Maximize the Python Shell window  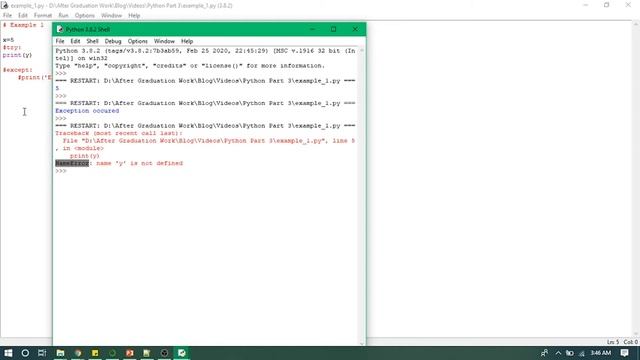tap(333, 29)
